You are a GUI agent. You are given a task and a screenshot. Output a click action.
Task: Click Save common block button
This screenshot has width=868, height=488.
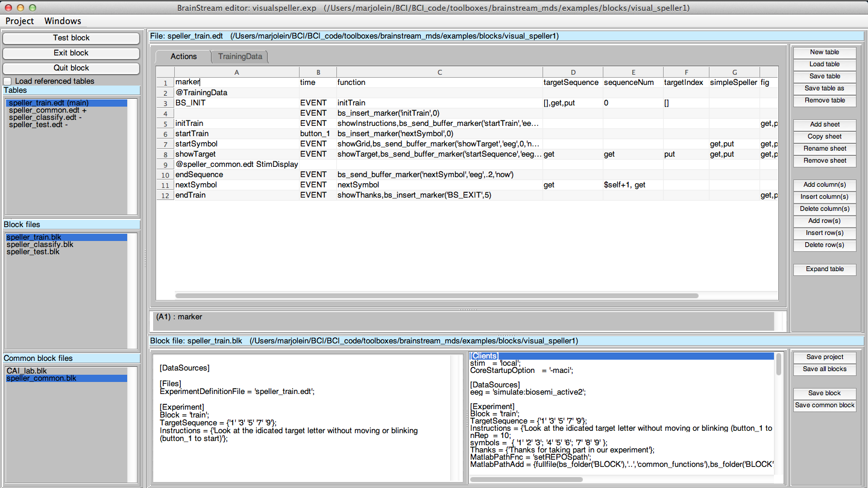pos(825,405)
